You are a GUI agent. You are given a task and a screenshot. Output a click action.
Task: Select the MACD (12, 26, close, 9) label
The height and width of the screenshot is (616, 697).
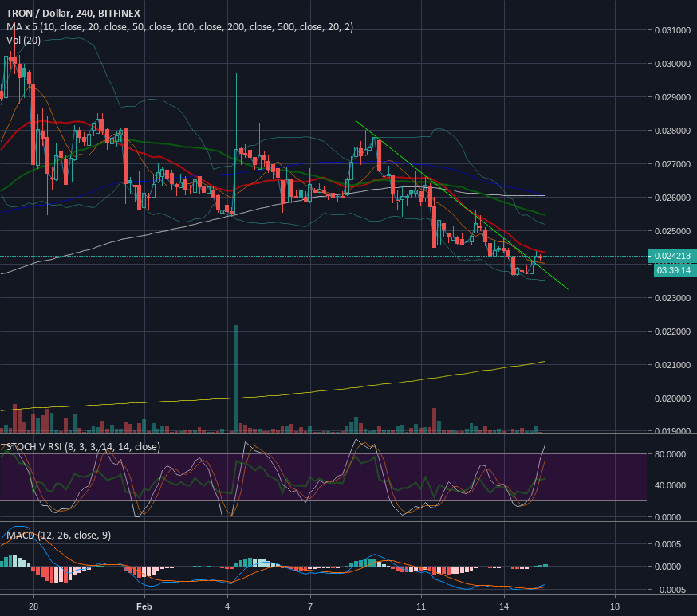click(x=59, y=536)
